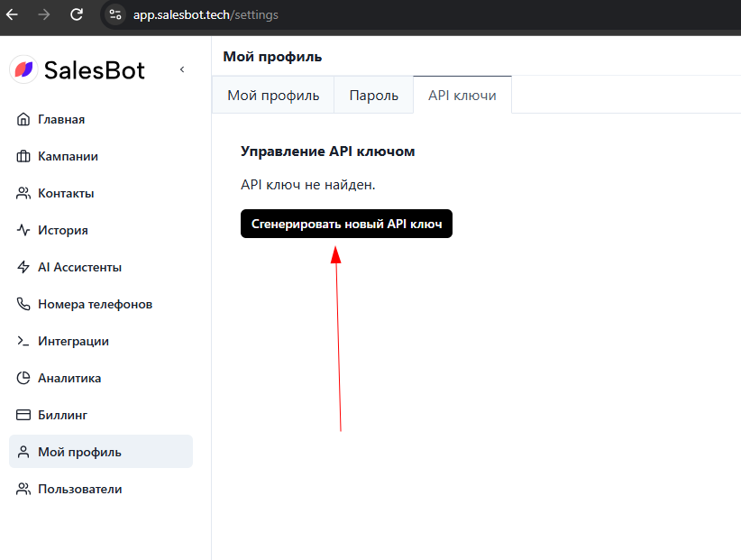Click the briefcase icon beside Кампании
This screenshot has height=560, width=741.
(23, 156)
